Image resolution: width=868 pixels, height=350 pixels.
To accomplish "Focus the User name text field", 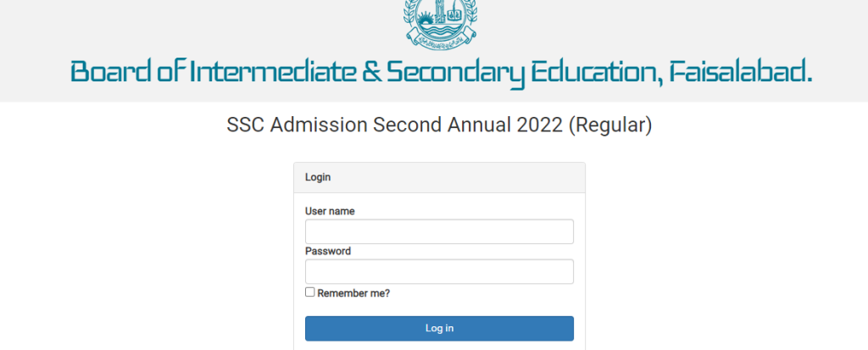I will pos(439,231).
